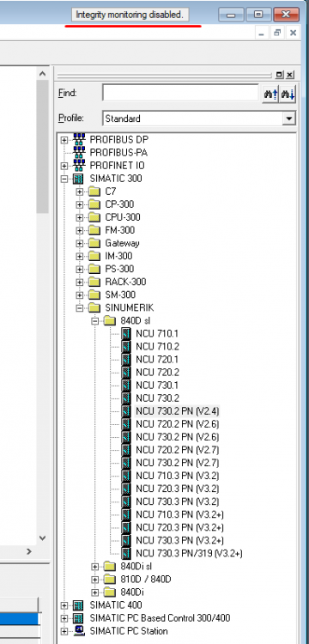Click the Find text input field

point(180,94)
